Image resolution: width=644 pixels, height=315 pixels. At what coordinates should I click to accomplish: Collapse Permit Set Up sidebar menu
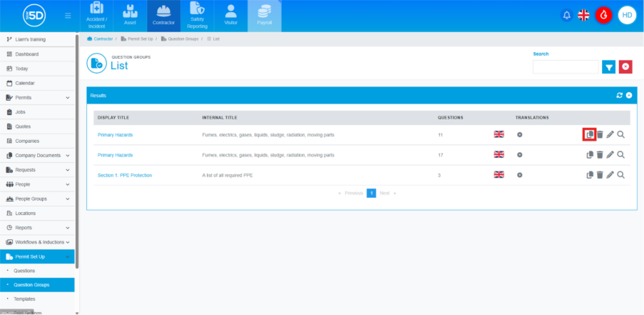(x=37, y=256)
